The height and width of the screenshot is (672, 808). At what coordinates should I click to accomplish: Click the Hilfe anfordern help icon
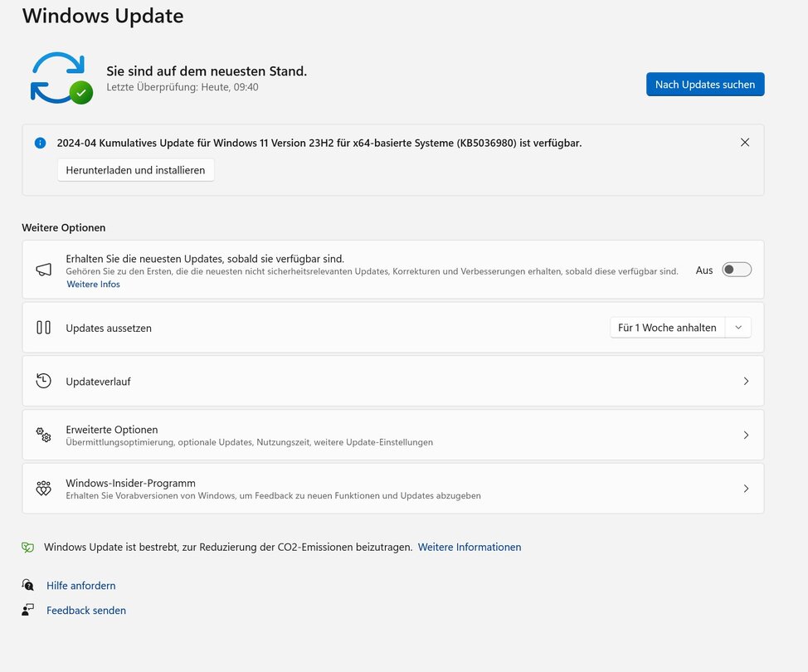pos(28,586)
